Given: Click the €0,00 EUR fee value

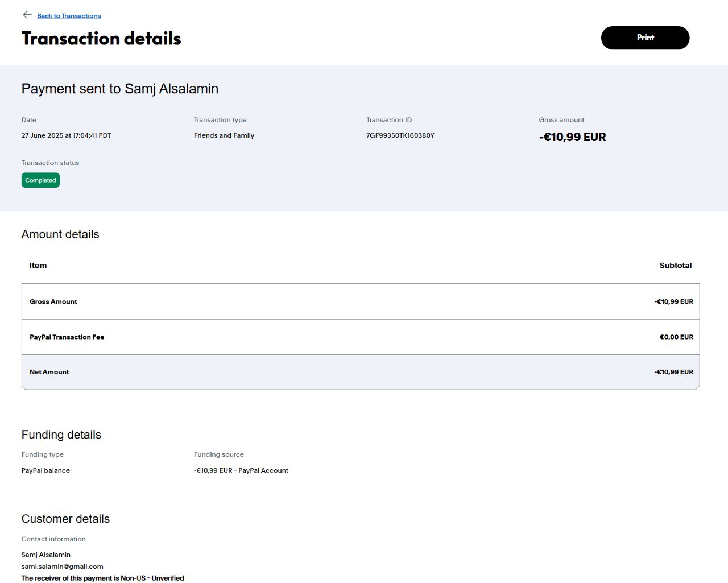Looking at the screenshot, I should [676, 337].
